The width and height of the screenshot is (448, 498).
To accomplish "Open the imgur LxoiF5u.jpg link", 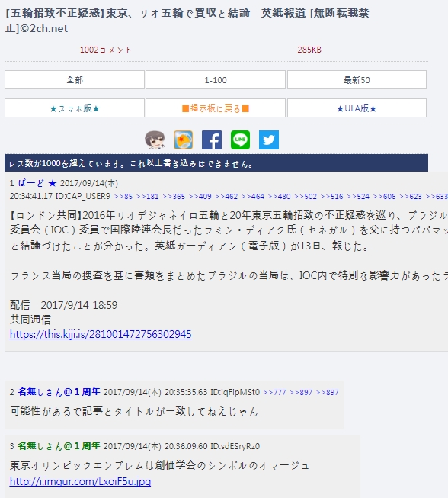I will [x=80, y=481].
